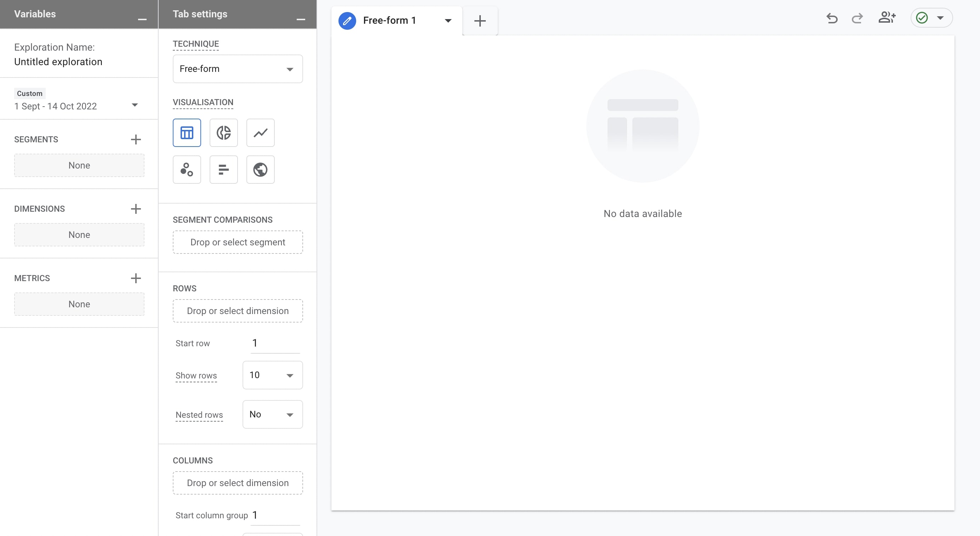
Task: Add a new dimension to DIMENSIONS
Action: 135,209
